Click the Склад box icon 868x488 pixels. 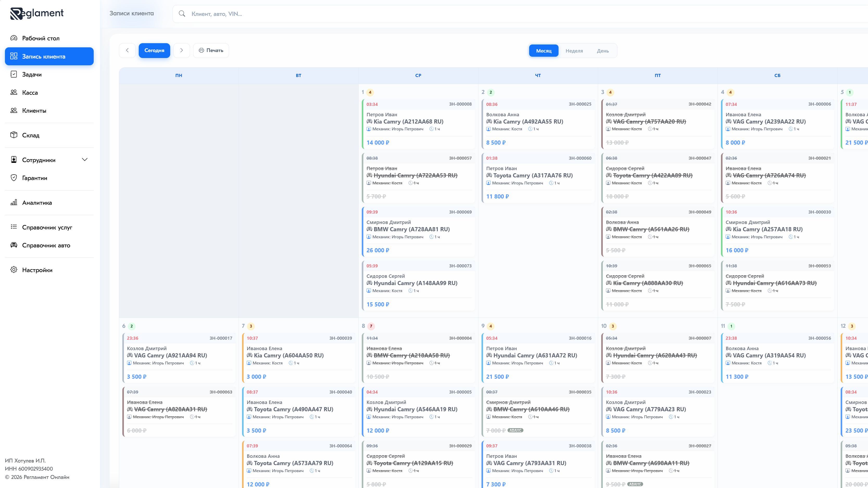pos(14,135)
